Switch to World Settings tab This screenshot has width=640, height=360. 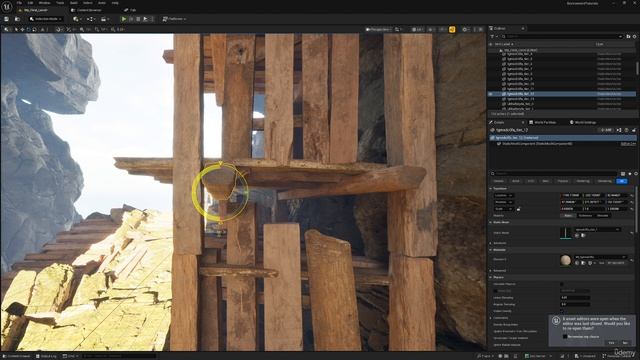click(583, 122)
